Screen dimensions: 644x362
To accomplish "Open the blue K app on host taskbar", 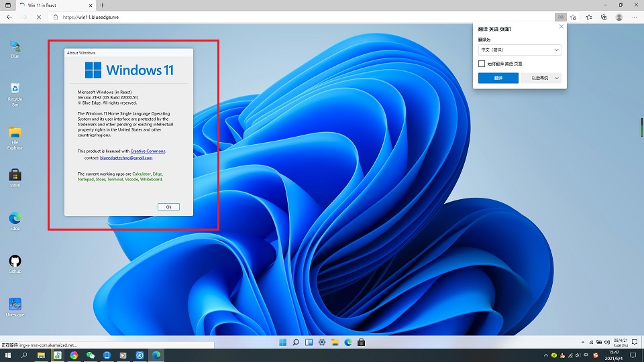I will pos(140,355).
